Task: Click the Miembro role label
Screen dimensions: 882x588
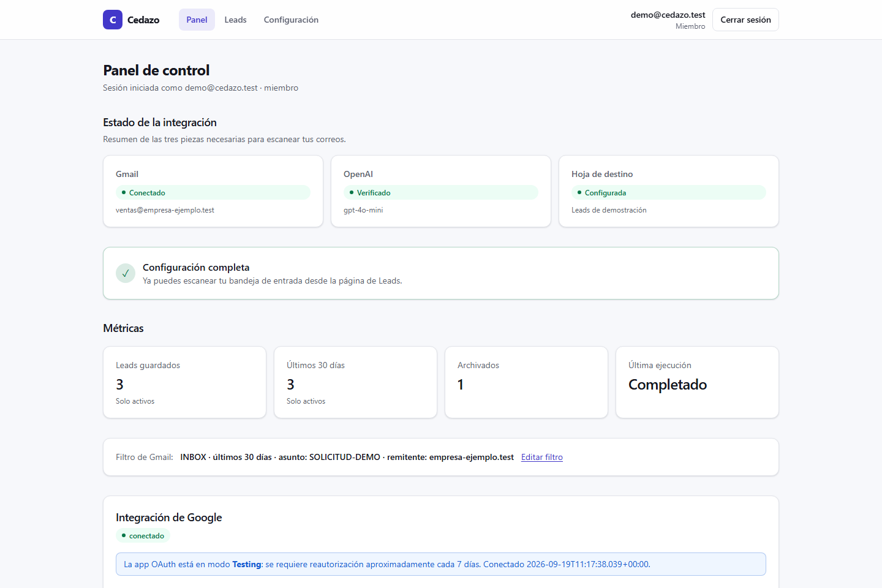Action: pos(690,26)
